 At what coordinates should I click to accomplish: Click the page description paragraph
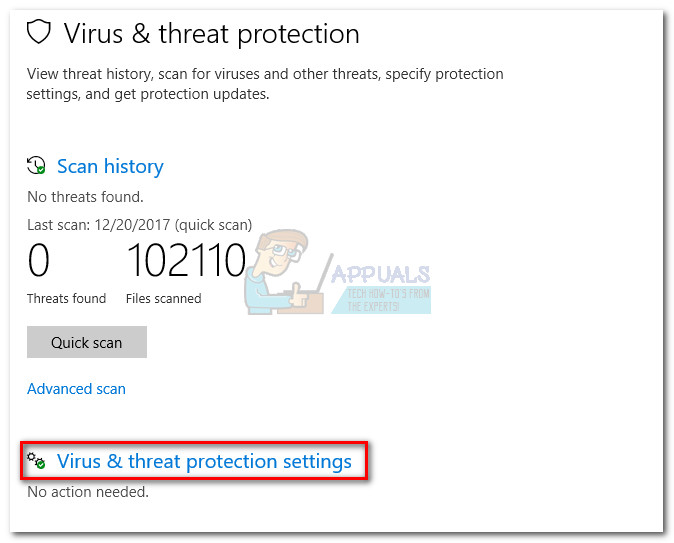click(265, 84)
